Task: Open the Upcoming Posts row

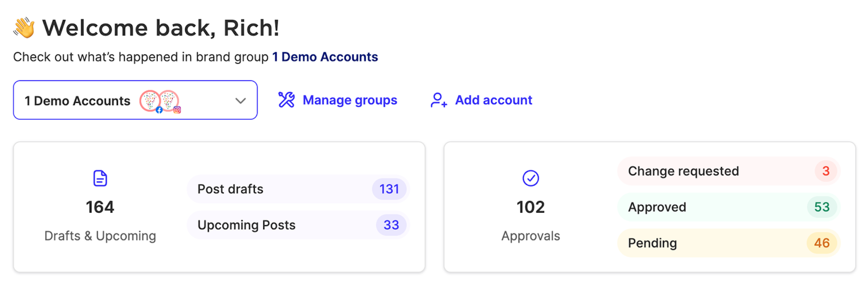Action: [279, 225]
